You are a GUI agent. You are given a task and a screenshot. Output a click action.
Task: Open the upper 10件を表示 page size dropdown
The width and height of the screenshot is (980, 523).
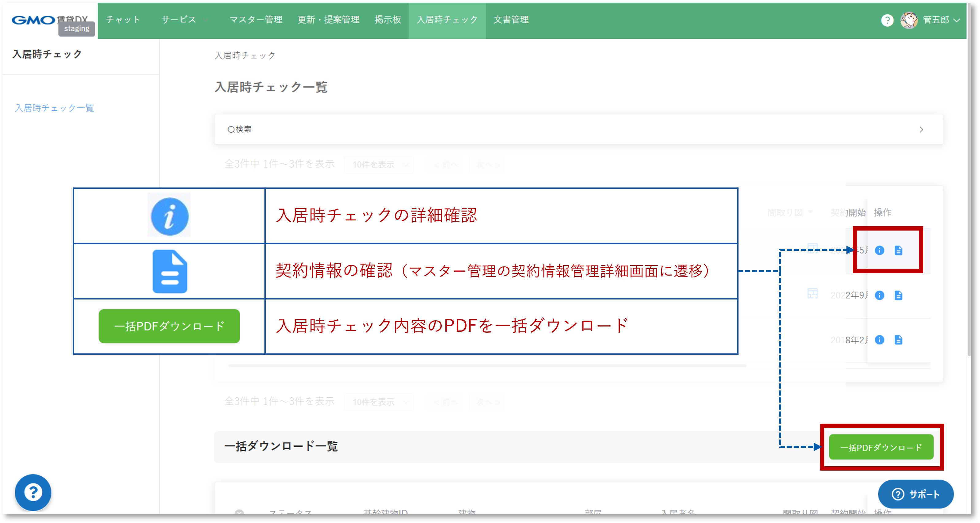click(x=379, y=165)
